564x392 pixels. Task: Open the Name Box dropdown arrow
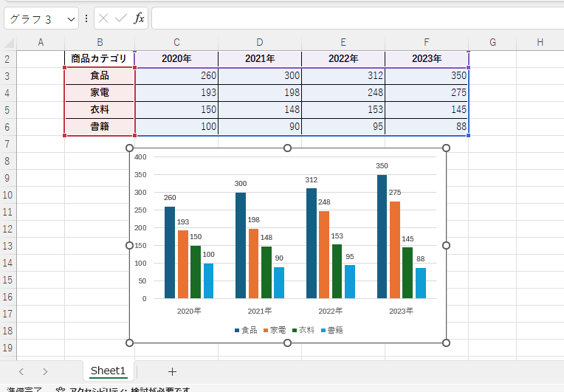tap(71, 18)
